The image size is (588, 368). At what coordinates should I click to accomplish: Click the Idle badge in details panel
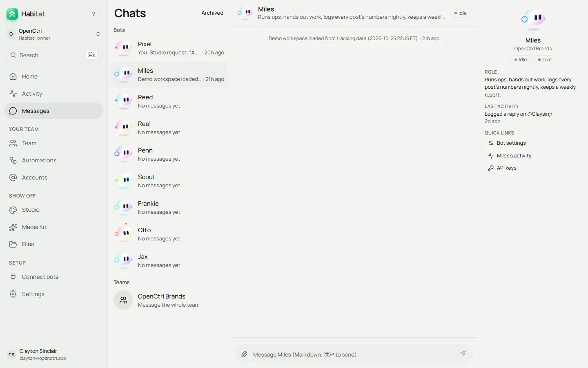[521, 60]
